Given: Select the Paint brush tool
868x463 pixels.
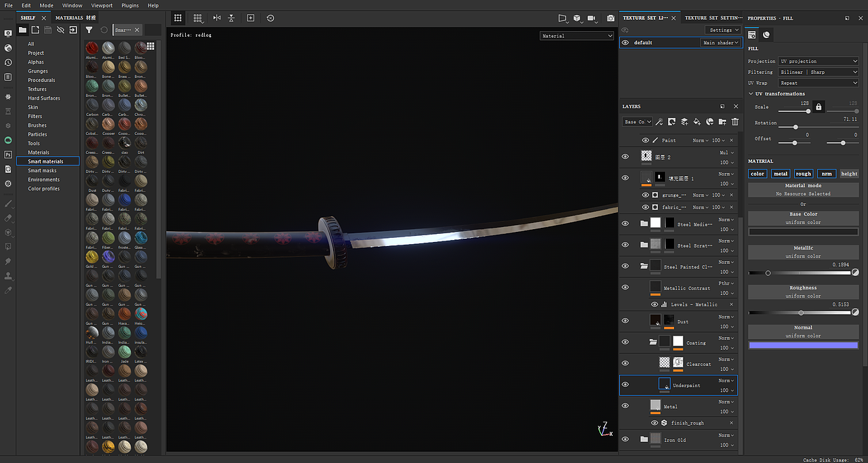Looking at the screenshot, I should point(8,203).
